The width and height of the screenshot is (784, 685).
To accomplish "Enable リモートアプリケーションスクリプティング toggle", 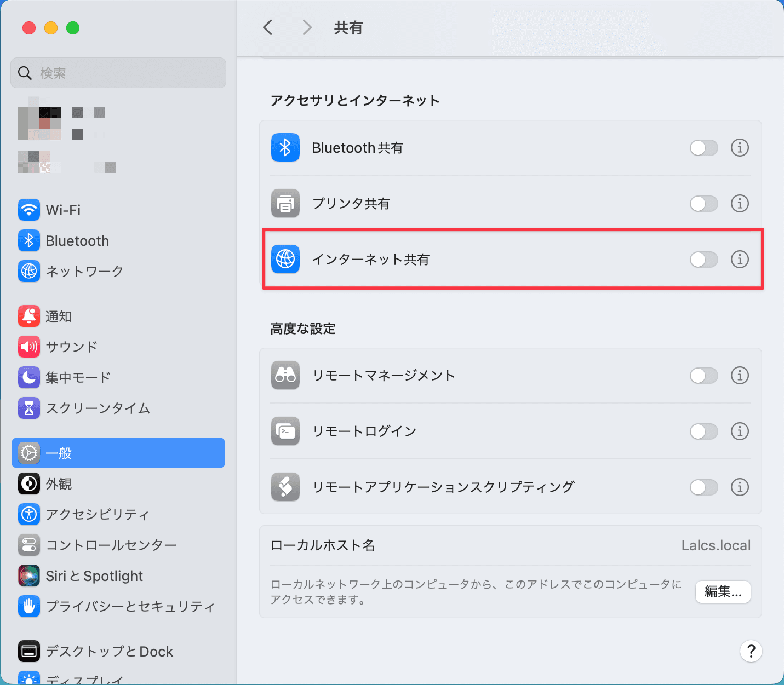I will (703, 487).
